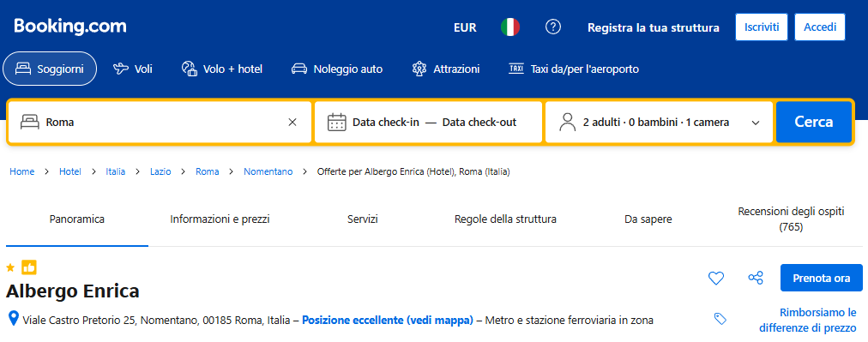The height and width of the screenshot is (342, 868).
Task: Click the Home breadcrumb link
Action: coord(21,171)
